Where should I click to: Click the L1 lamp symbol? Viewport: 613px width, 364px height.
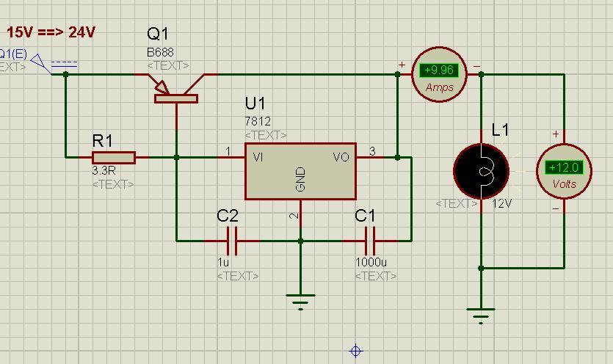coord(482,171)
